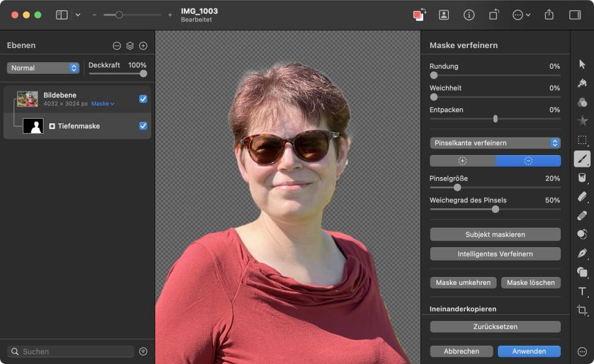
Task: Click Maske umkehren button
Action: [x=463, y=282]
